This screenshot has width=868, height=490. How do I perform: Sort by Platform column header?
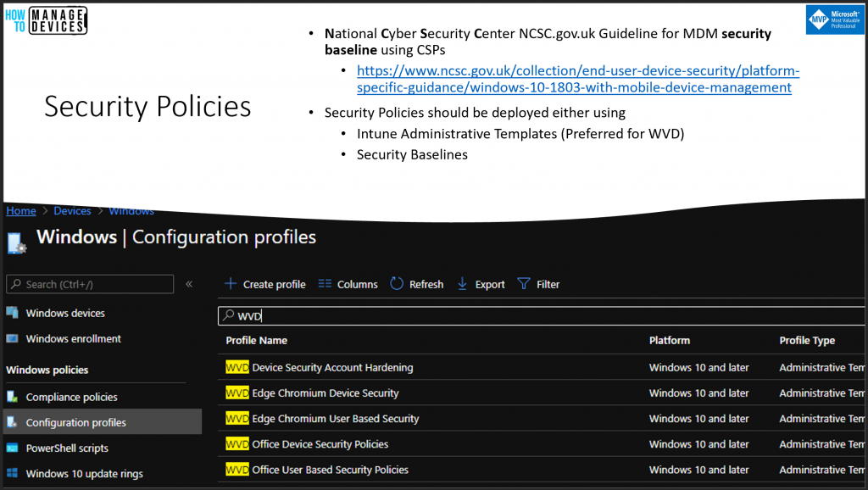(x=670, y=341)
